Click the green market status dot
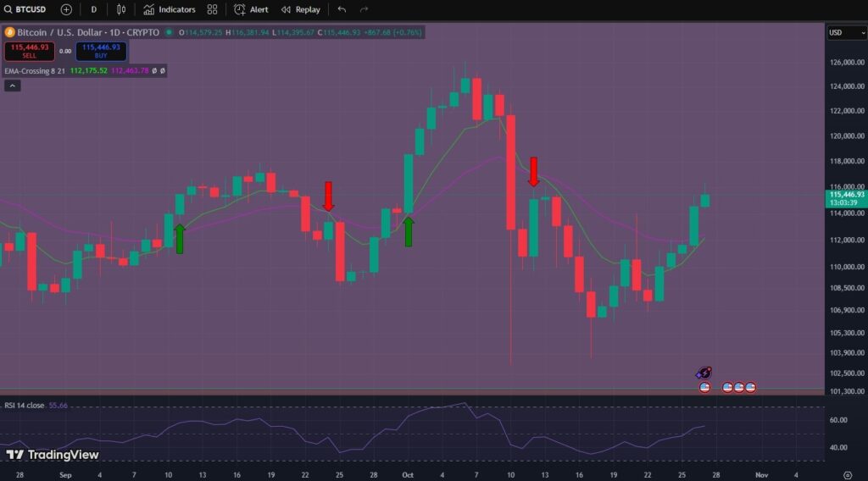 click(x=169, y=32)
